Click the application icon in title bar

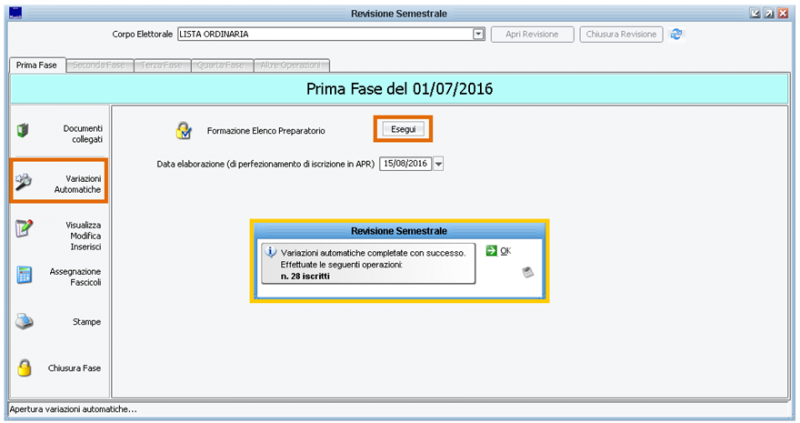coord(16,13)
